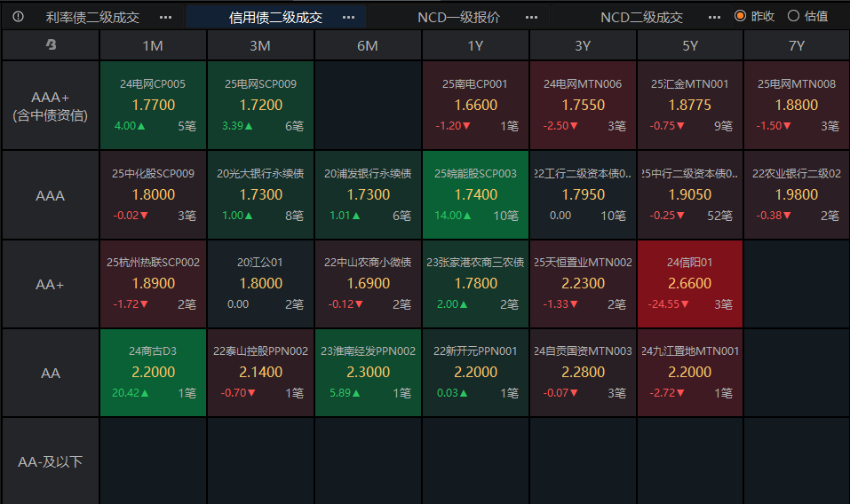Click the 6M column header

tap(368, 45)
